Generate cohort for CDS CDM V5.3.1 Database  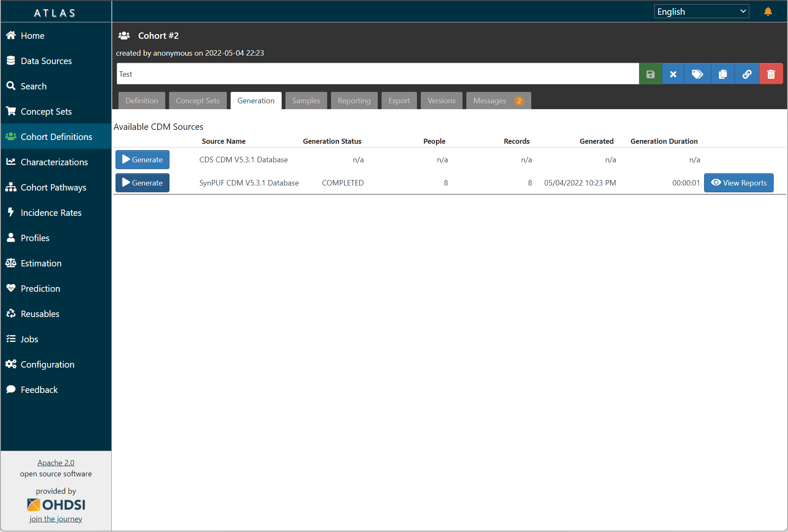(x=143, y=160)
